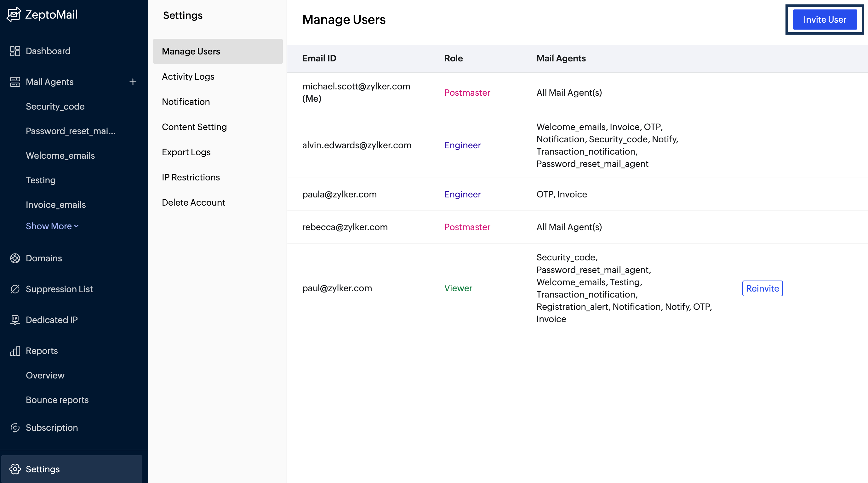Viewport: 868px width, 483px height.
Task: Open Dedicated IP using its icon
Action: 15,320
